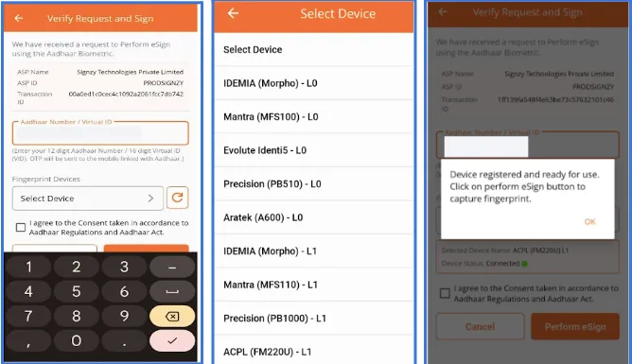Choose IDEMIA (Morpho) - L0 device
Viewport: 632px width, 364px height.
click(x=313, y=83)
